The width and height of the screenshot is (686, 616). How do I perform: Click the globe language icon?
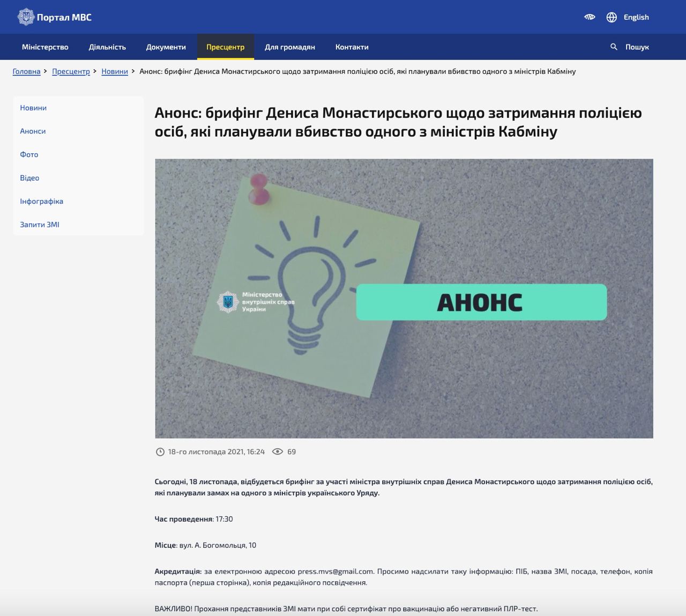point(612,17)
